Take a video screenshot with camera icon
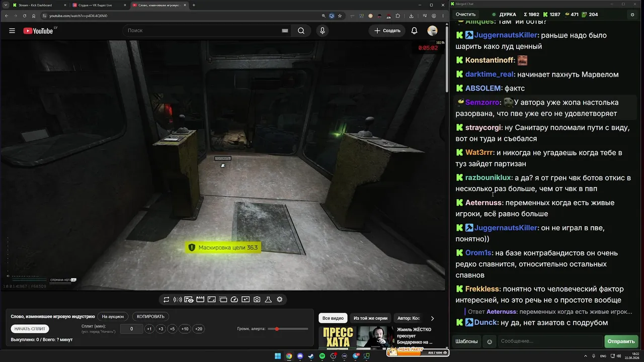Screen dimensions: 644x362 (257, 300)
